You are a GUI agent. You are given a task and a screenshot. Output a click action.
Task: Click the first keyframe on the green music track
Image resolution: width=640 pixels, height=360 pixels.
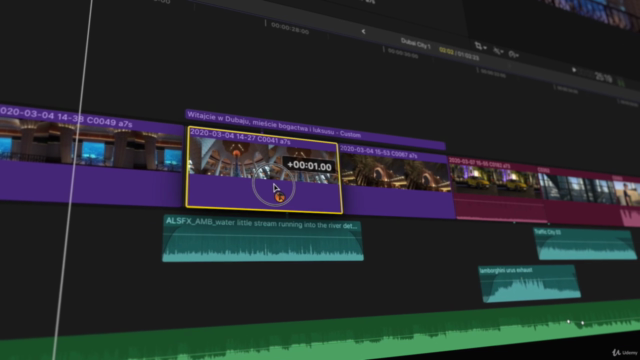[568, 322]
